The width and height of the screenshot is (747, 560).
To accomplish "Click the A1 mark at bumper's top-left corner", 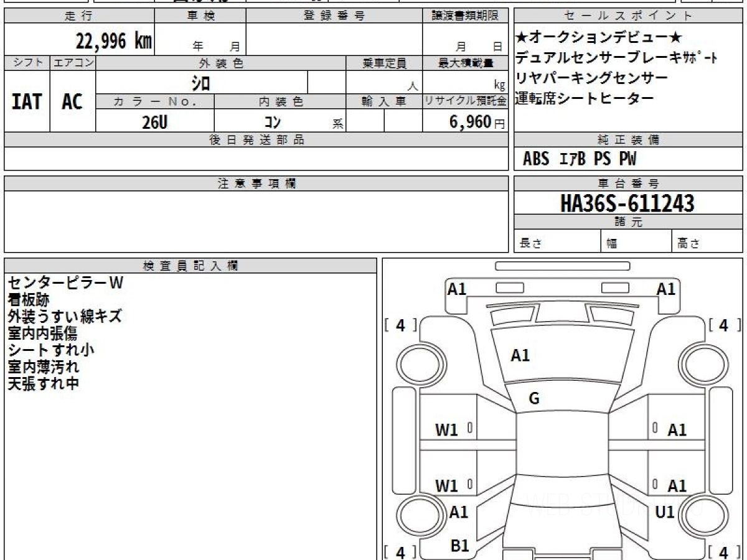I will click(457, 289).
